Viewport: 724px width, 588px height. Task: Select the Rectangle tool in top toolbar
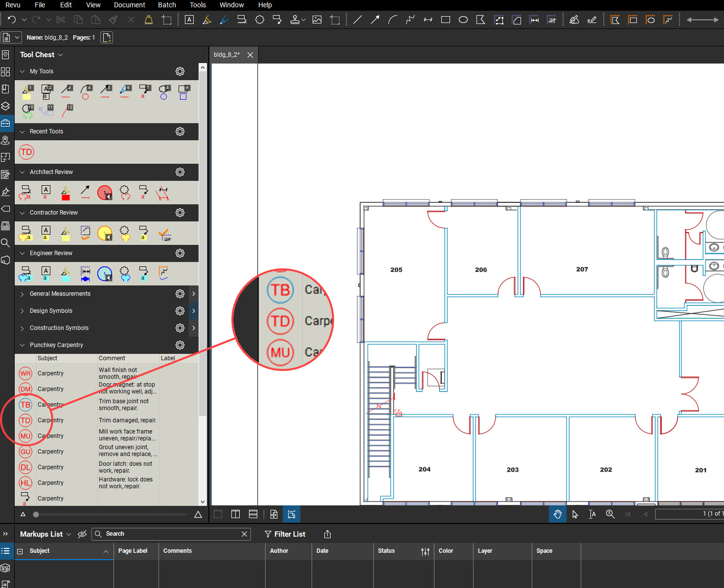[446, 20]
